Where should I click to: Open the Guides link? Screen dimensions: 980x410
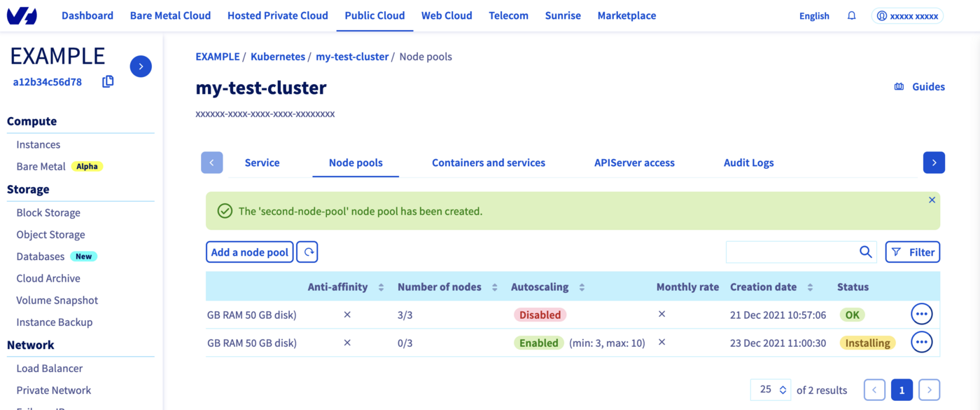pyautogui.click(x=920, y=87)
